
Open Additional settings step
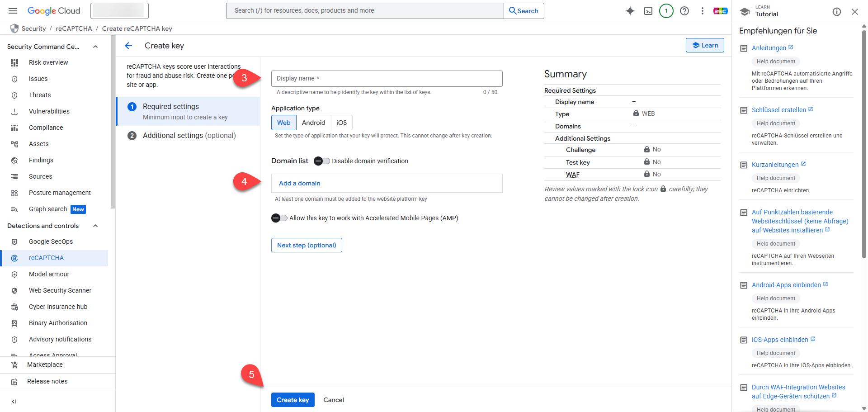tap(189, 136)
